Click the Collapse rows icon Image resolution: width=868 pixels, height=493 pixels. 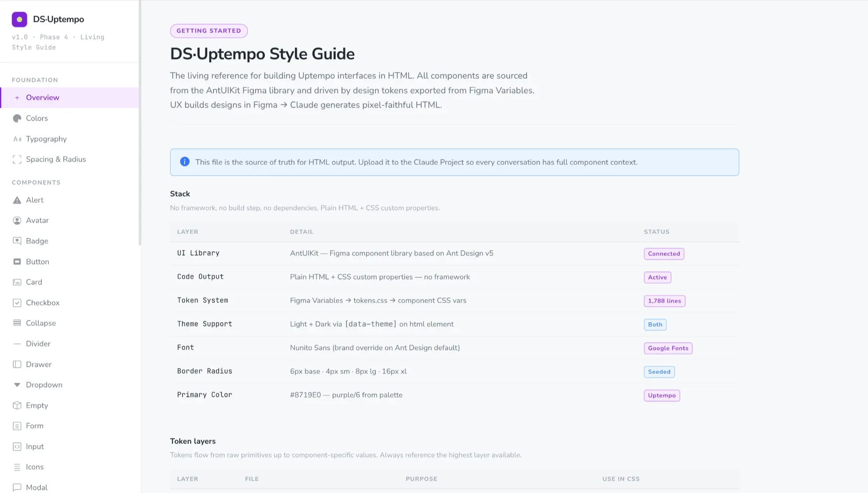[17, 323]
